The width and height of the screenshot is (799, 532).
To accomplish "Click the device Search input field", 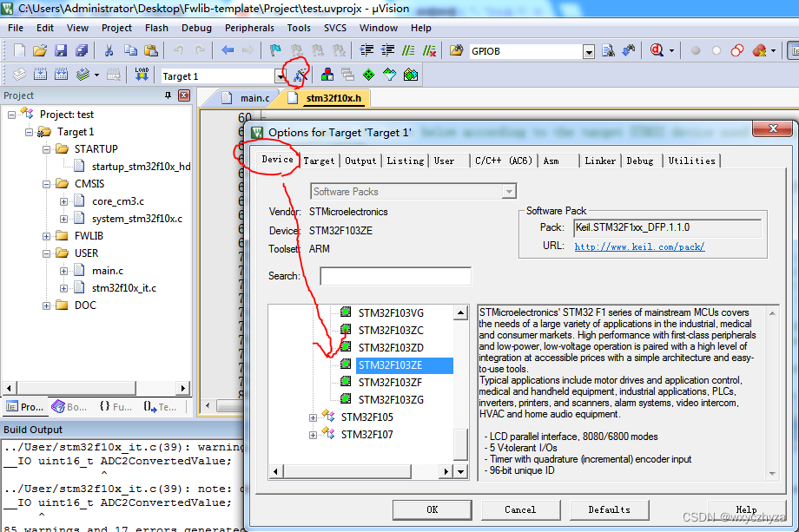I will tap(395, 276).
